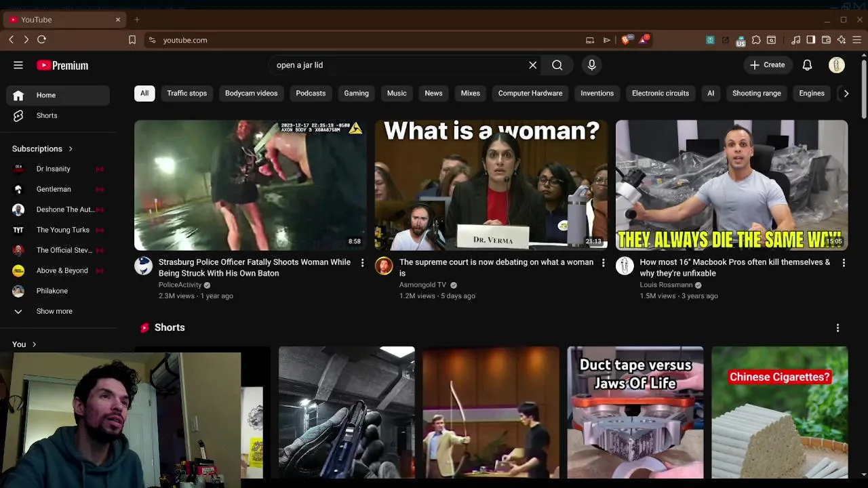Viewport: 868px width, 488px height.
Task: Open the Gentleman channel subscription
Action: [58, 189]
